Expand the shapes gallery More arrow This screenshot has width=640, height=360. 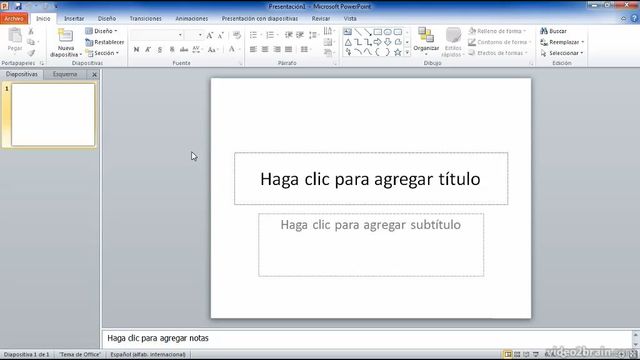(x=407, y=52)
